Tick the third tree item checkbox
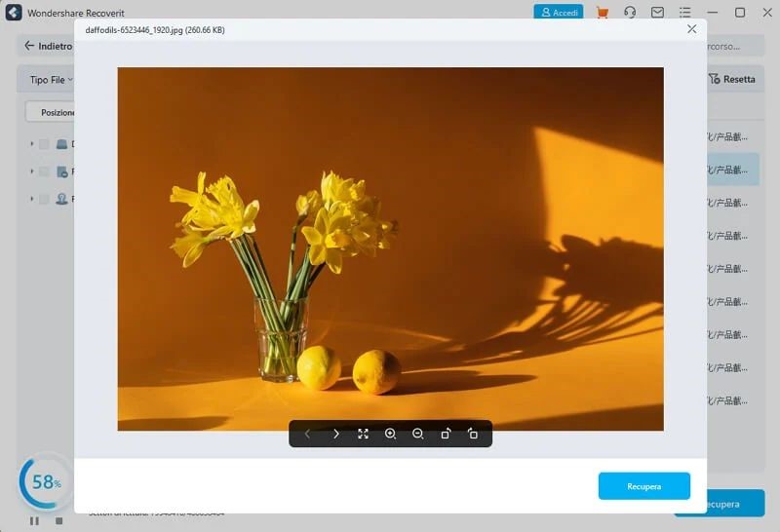The width and height of the screenshot is (780, 532). pos(44,199)
